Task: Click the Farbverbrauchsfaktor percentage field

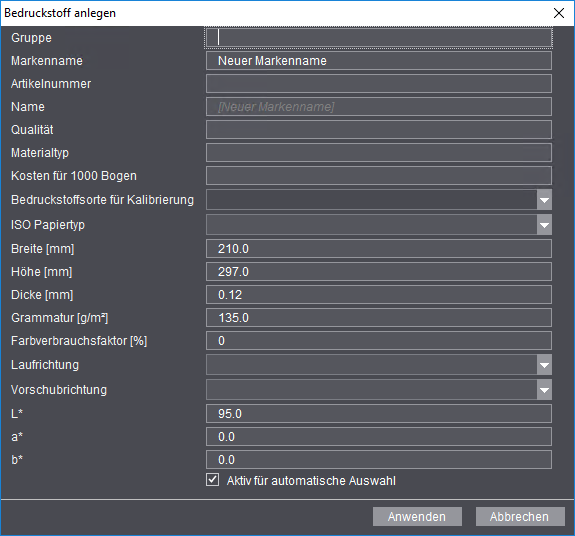Action: click(379, 341)
